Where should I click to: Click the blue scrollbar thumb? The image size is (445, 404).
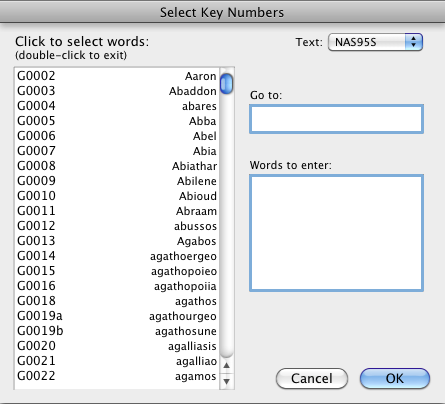(227, 83)
